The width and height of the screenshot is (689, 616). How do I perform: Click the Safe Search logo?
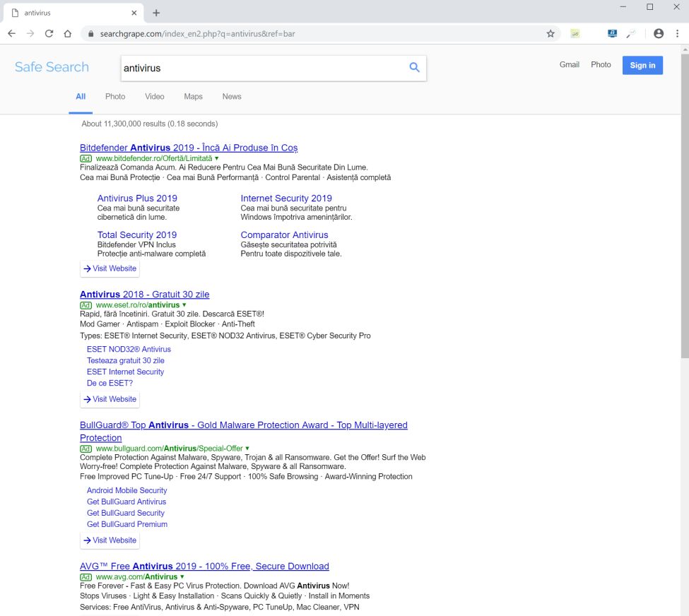point(52,67)
